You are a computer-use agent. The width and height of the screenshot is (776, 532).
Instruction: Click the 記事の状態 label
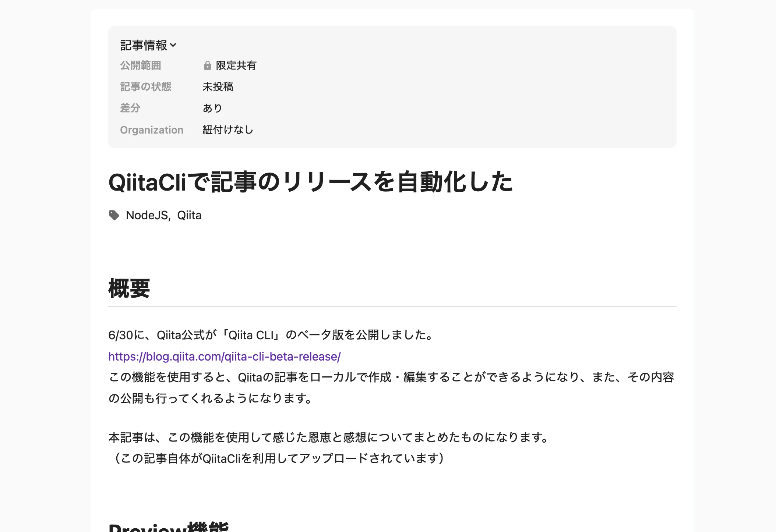click(146, 87)
